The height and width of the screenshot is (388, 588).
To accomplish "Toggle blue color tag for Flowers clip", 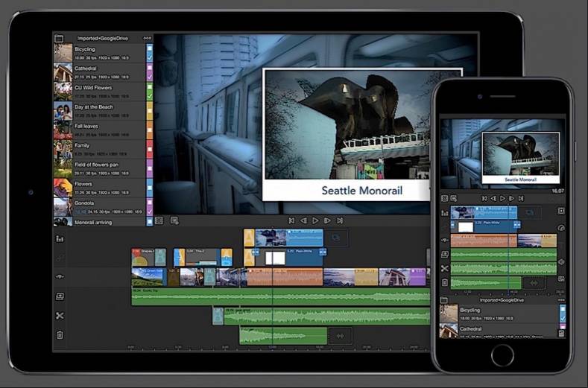I will click(x=150, y=188).
